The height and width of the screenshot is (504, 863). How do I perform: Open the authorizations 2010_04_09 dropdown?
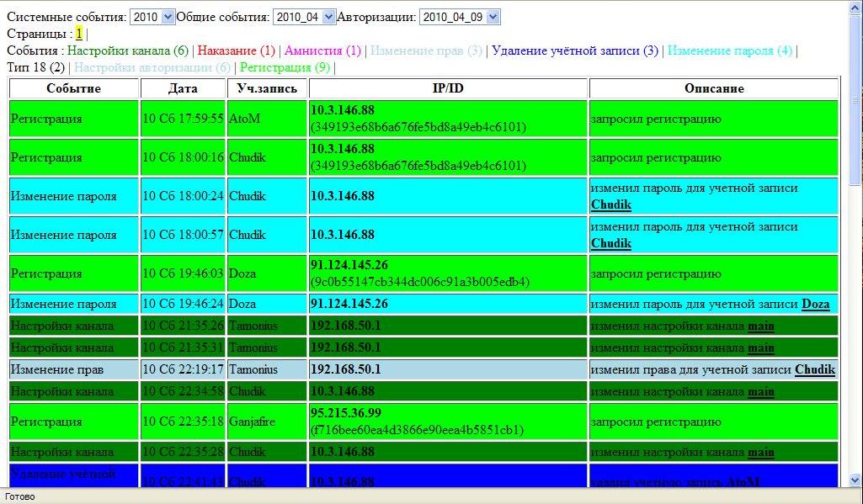[459, 17]
